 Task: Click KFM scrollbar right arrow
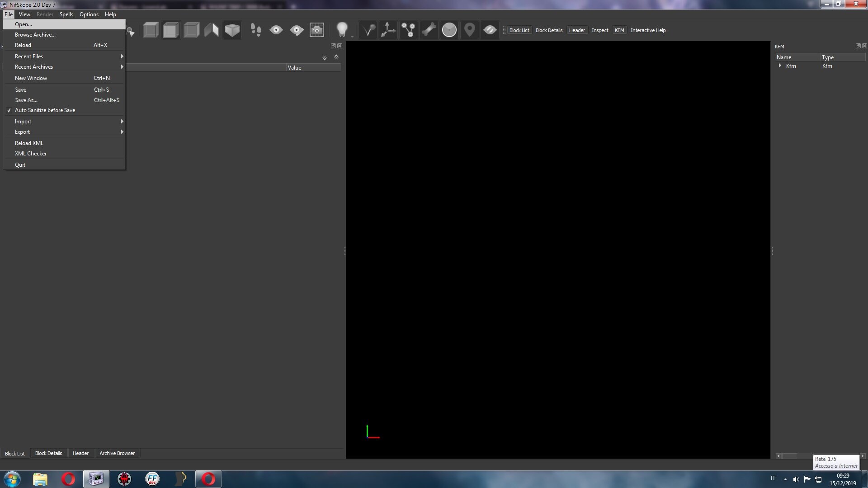coord(863,456)
